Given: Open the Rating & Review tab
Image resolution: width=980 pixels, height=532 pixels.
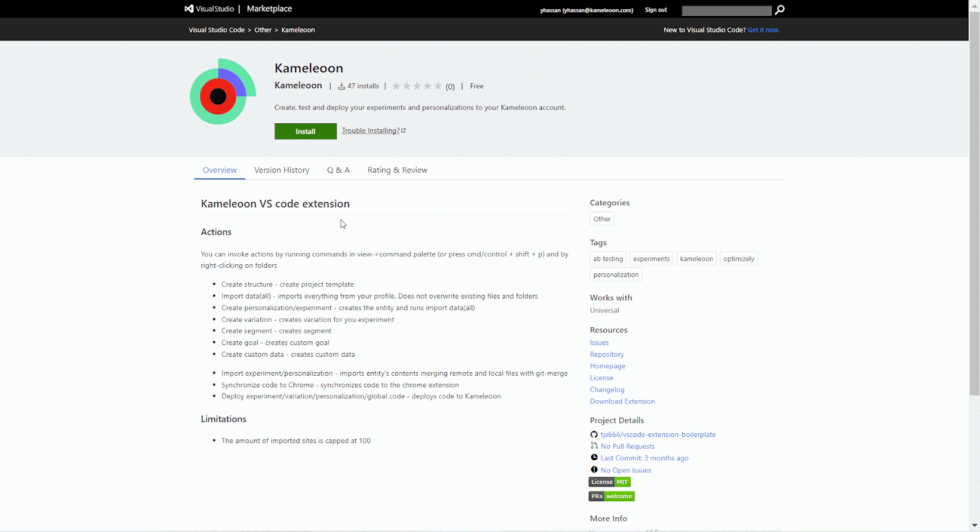Looking at the screenshot, I should tap(397, 170).
